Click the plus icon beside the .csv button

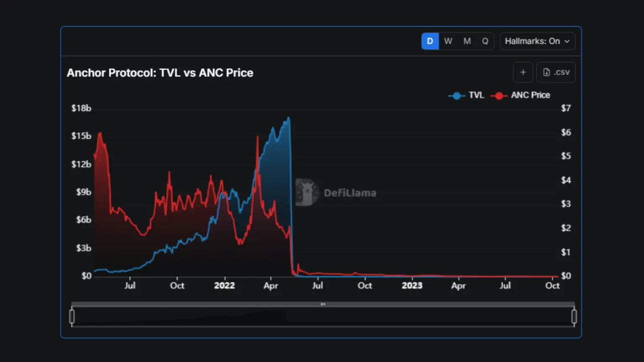(x=523, y=72)
